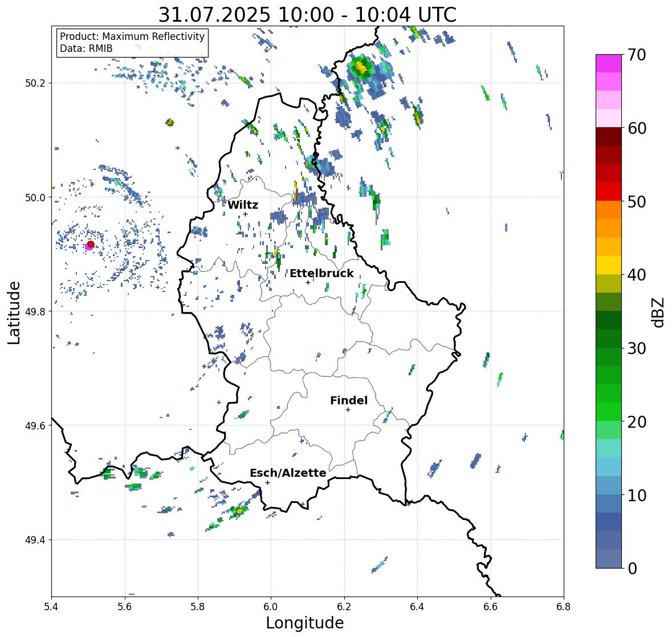
Task: Click the 'dBZ' colorbar label
Action: point(658,312)
